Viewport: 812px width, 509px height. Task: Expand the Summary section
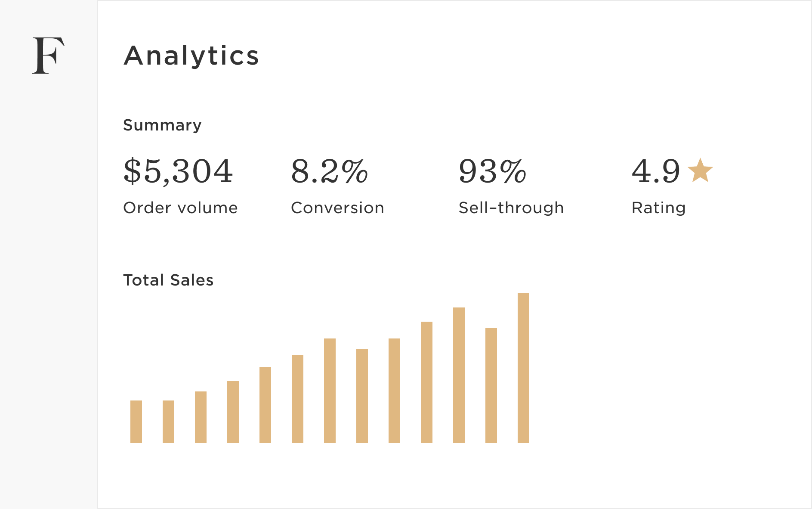[162, 125]
